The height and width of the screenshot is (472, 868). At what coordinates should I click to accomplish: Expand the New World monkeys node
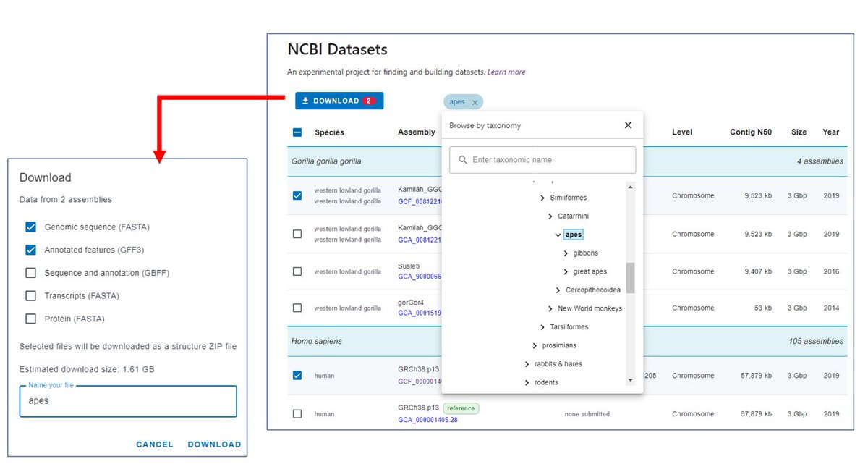[550, 308]
